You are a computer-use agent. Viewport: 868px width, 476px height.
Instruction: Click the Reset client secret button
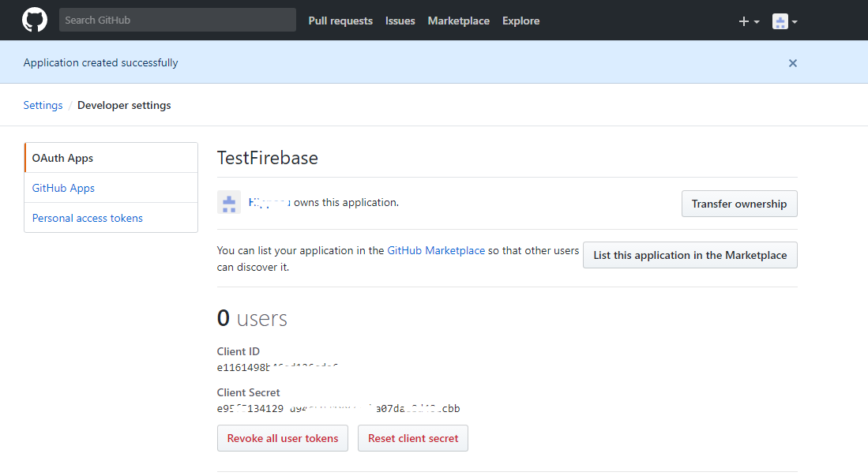pyautogui.click(x=412, y=438)
